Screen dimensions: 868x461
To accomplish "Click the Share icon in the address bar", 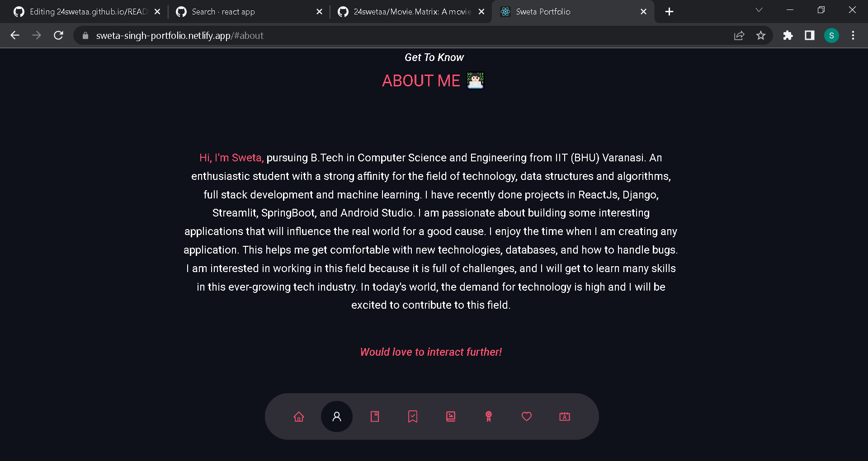I will (x=739, y=35).
